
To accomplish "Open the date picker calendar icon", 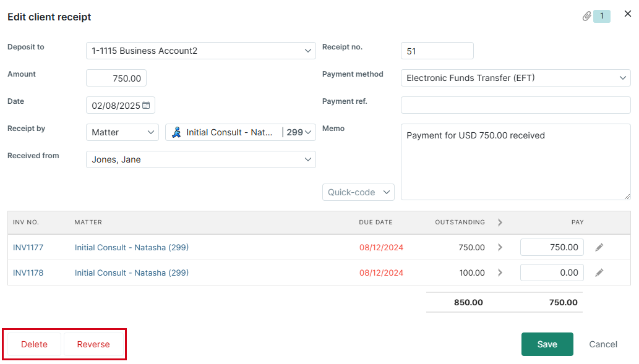I will coord(146,105).
